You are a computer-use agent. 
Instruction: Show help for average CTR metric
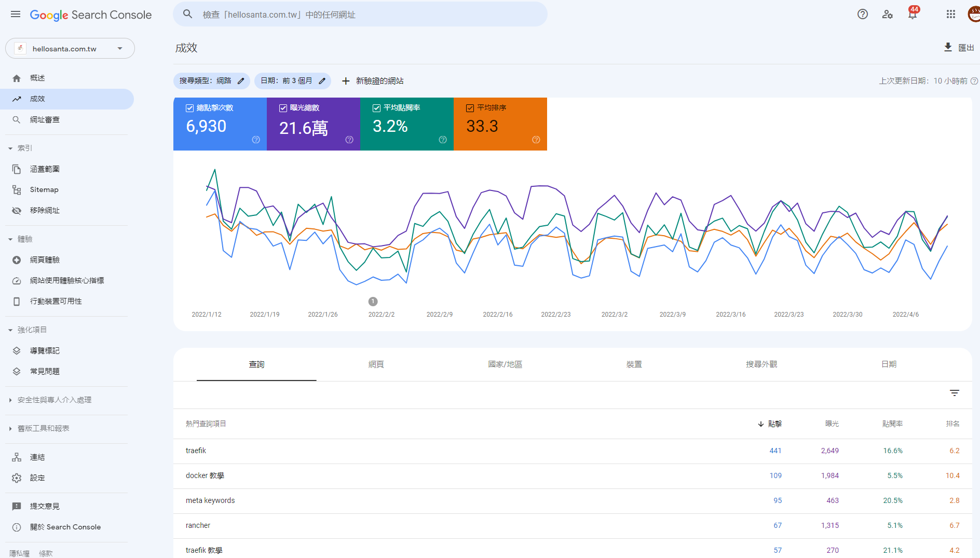click(x=443, y=140)
